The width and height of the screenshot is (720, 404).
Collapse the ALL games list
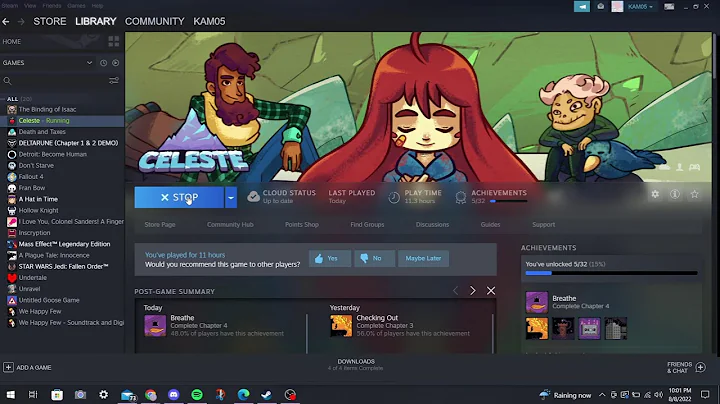pyautogui.click(x=3, y=99)
